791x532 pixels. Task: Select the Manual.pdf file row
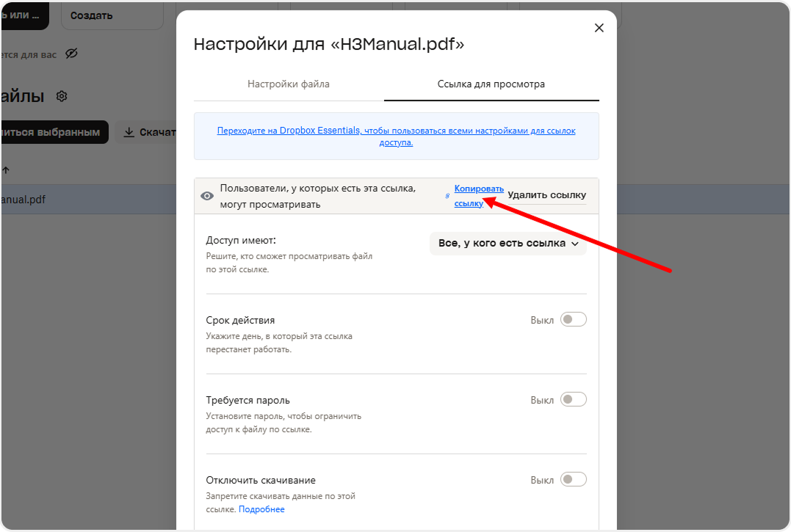click(88, 199)
